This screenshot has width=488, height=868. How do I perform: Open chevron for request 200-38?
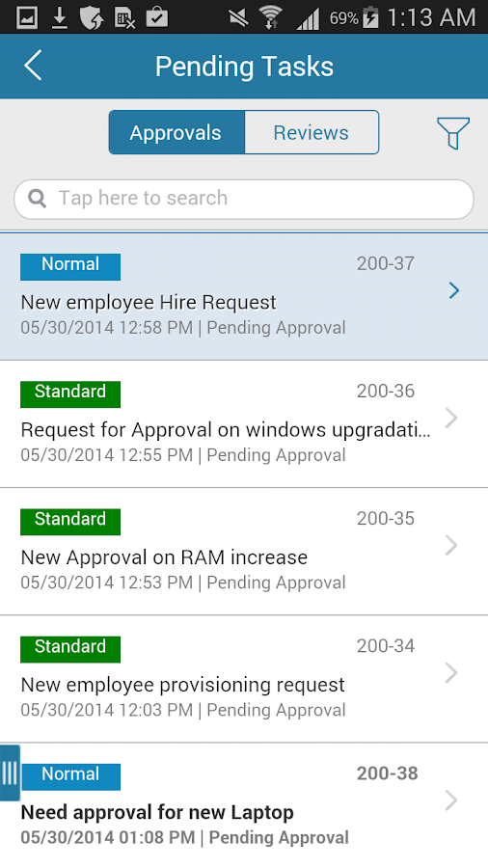pos(451,800)
